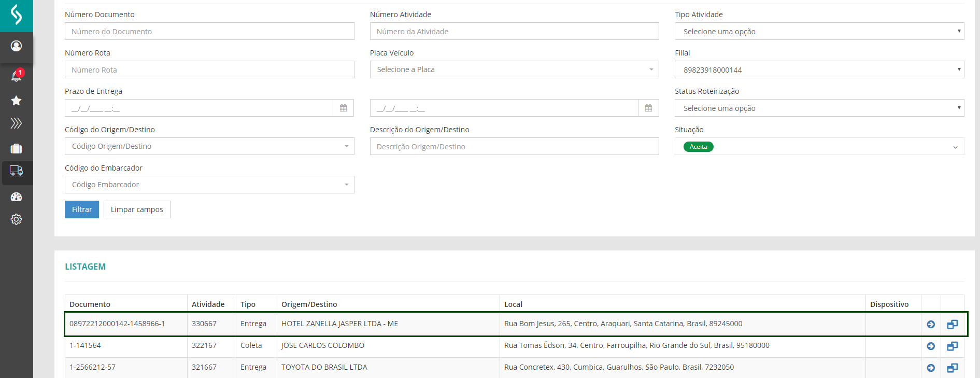Click the Filtrar button
Screen dimensions: 980x378
click(x=82, y=209)
